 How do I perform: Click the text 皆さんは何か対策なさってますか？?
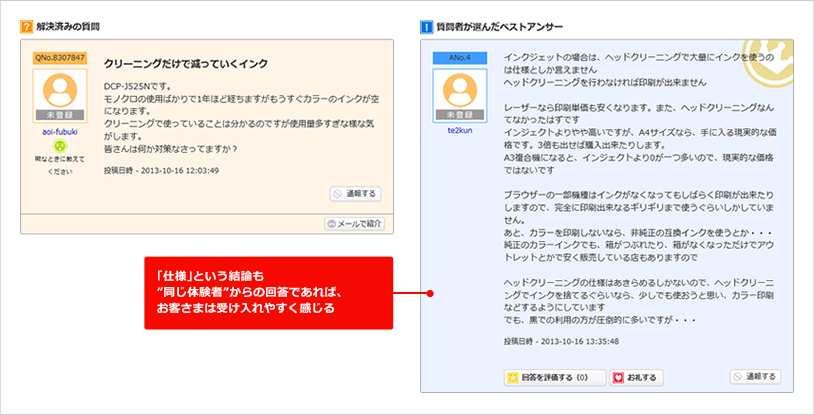point(171,149)
